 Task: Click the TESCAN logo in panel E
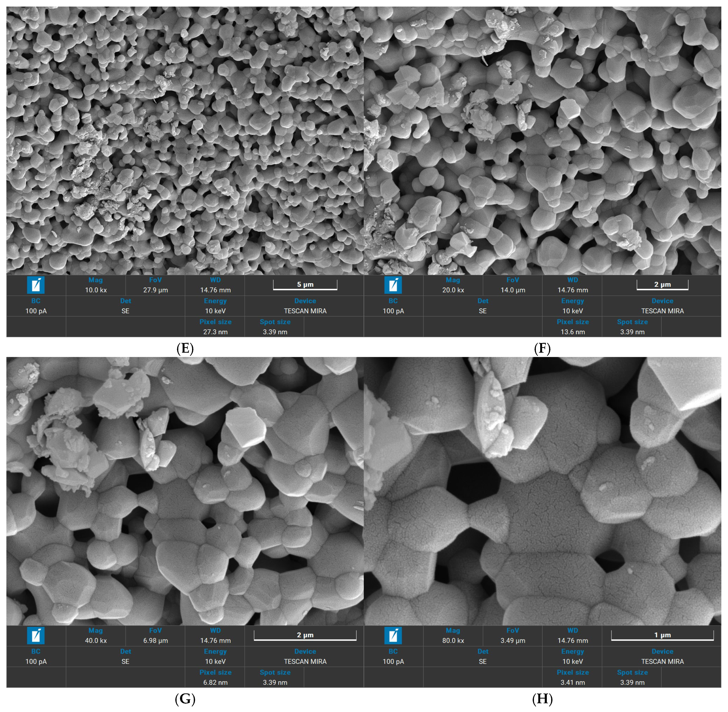tap(36, 285)
